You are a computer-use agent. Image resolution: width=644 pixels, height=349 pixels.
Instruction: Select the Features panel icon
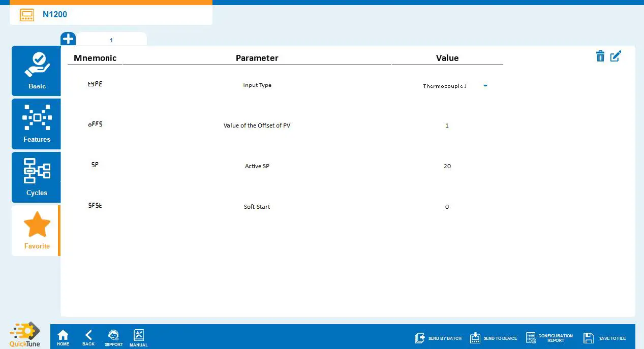[x=36, y=123]
